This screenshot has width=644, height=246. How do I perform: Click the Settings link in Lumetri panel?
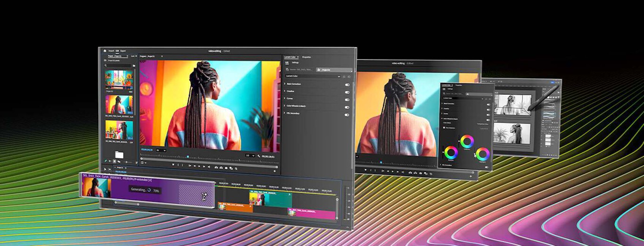[x=295, y=62]
